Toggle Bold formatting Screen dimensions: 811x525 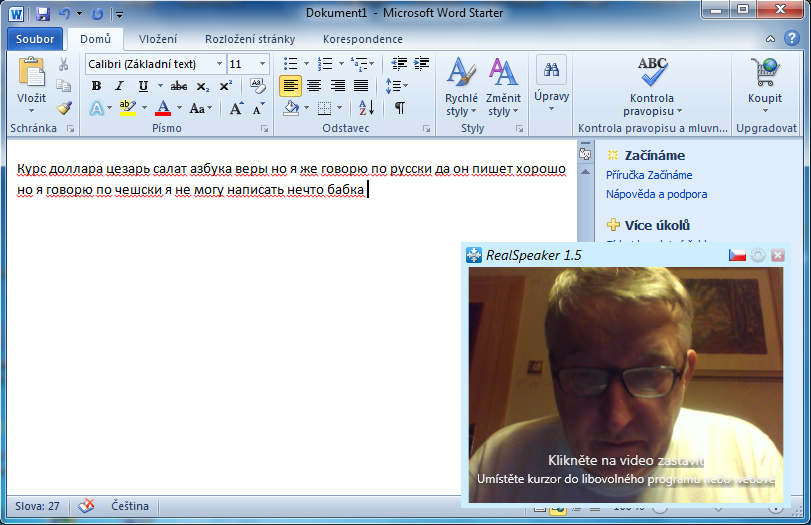tap(96, 86)
